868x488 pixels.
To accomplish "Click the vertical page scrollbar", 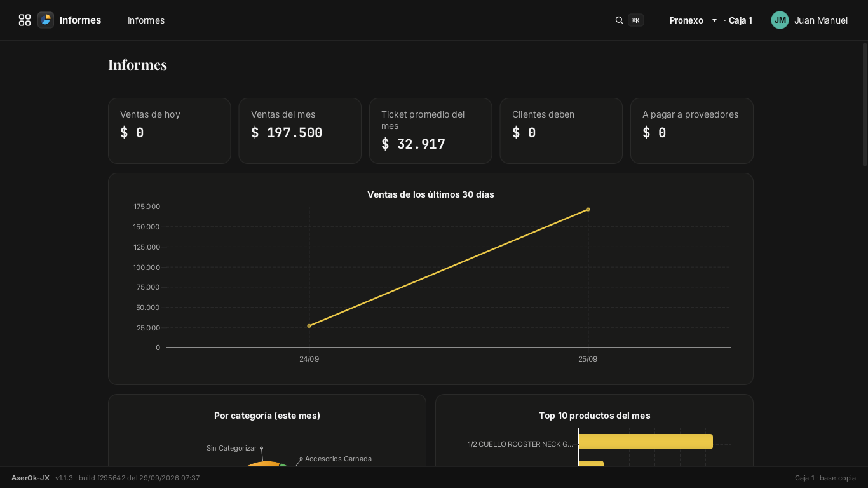I will pos(864,105).
